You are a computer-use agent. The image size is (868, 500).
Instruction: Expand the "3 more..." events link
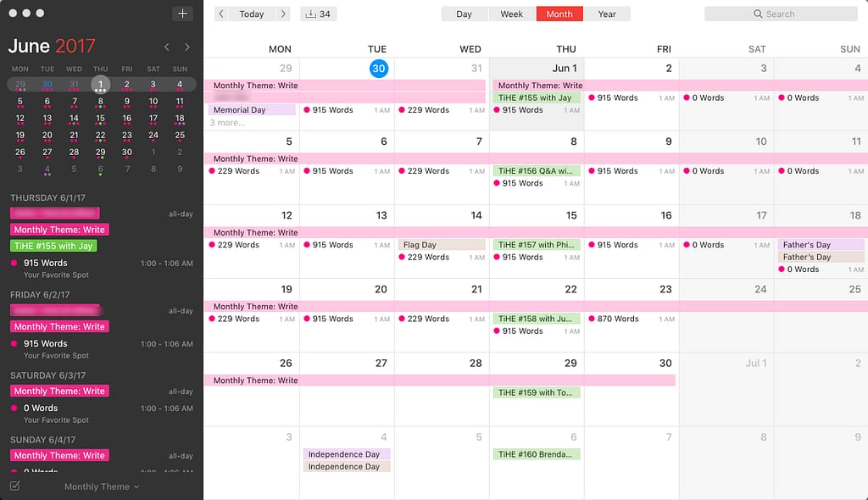pos(227,123)
